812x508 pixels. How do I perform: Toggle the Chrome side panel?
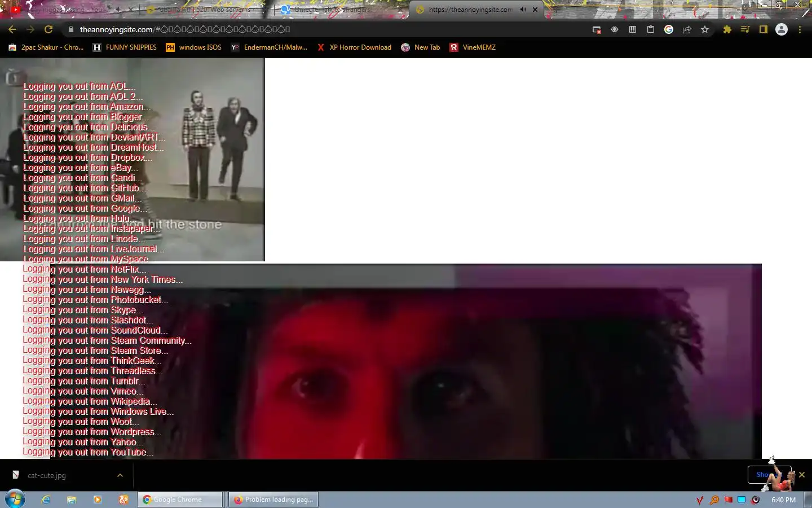(x=764, y=29)
